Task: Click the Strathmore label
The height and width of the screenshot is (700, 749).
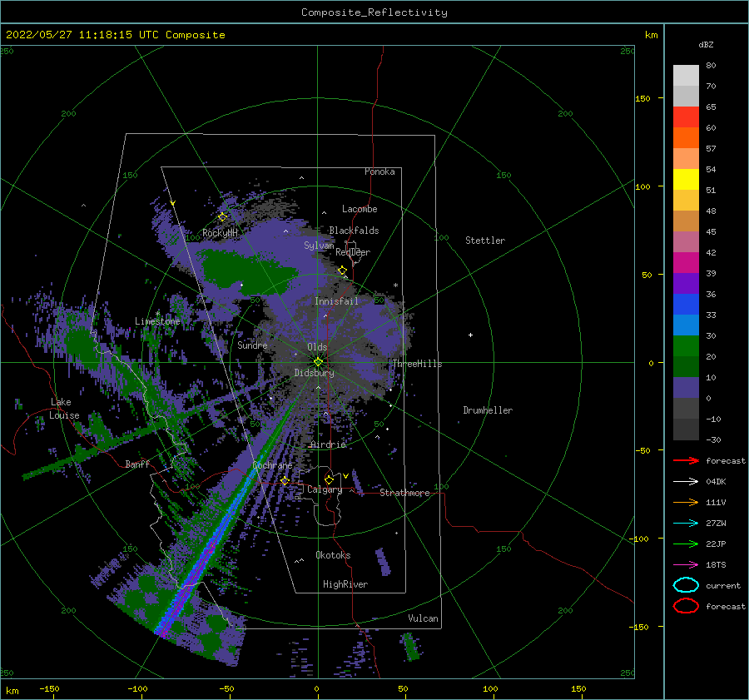Action: tap(404, 493)
